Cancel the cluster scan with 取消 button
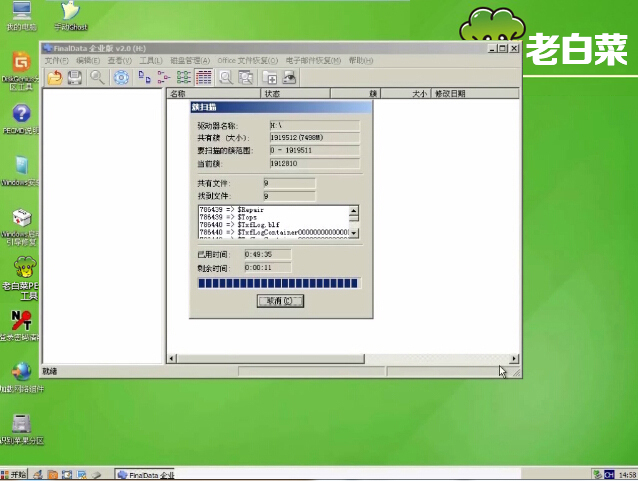The width and height of the screenshot is (638, 481). point(280,301)
